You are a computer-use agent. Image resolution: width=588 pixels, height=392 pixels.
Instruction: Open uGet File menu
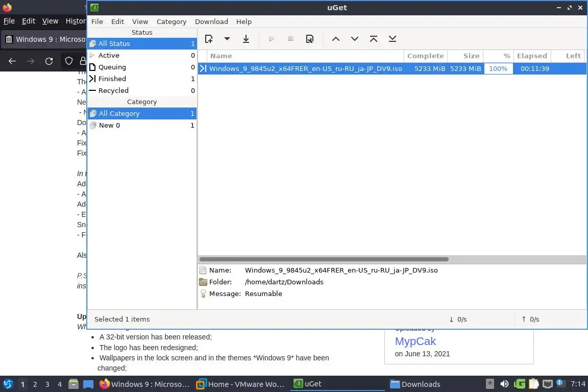tap(97, 22)
